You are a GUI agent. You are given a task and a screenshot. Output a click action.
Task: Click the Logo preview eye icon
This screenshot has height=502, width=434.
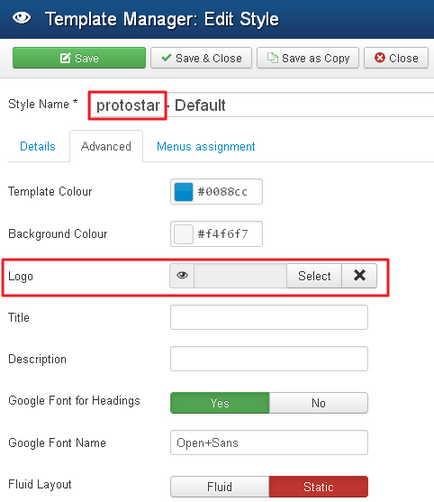pos(182,276)
